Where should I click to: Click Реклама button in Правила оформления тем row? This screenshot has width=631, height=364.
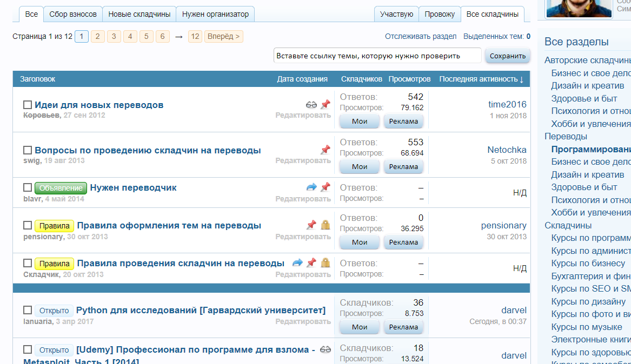[403, 242]
